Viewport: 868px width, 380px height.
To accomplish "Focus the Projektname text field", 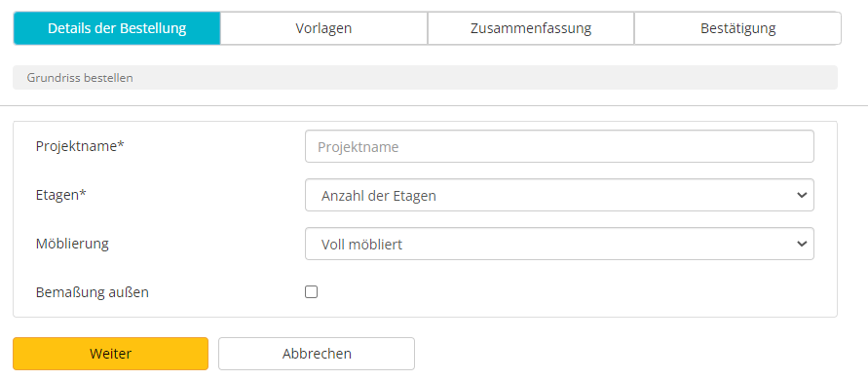I will click(559, 146).
